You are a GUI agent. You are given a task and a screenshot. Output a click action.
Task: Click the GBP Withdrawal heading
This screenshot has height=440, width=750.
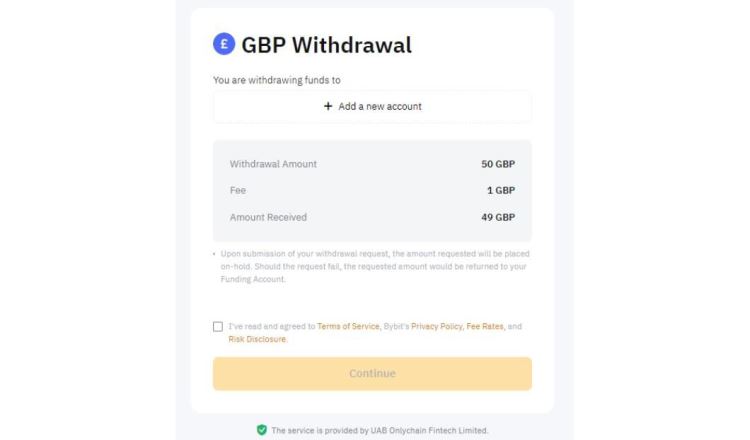[326, 45]
